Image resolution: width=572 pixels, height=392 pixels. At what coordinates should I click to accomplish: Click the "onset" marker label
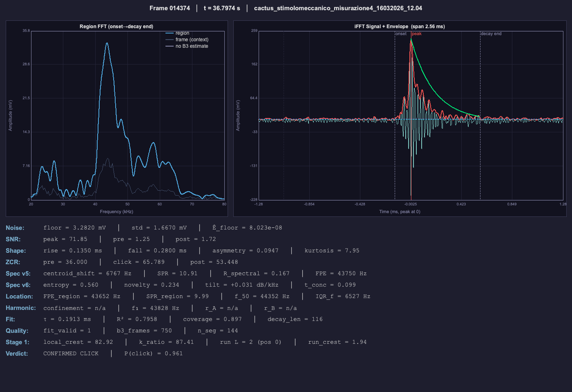click(401, 33)
